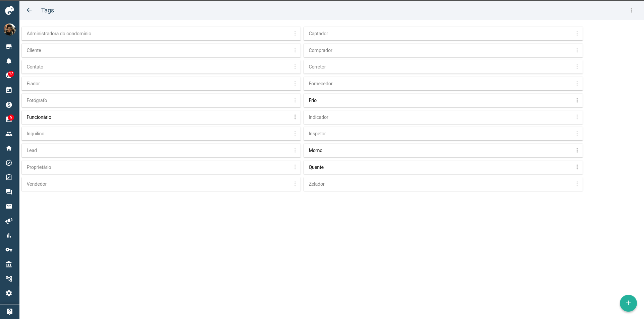This screenshot has width=644, height=319.
Task: Select the Captador tag row
Action: click(443, 34)
